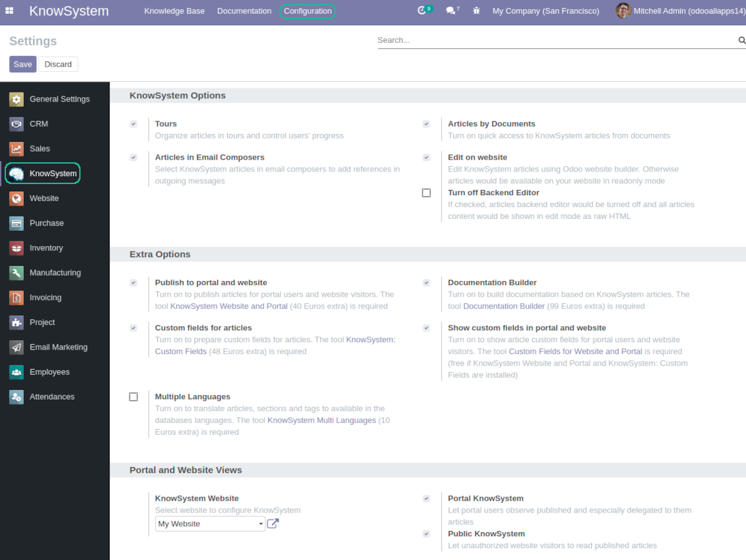The height and width of the screenshot is (560, 746).
Task: Focus the settings Search field
Action: 557,40
